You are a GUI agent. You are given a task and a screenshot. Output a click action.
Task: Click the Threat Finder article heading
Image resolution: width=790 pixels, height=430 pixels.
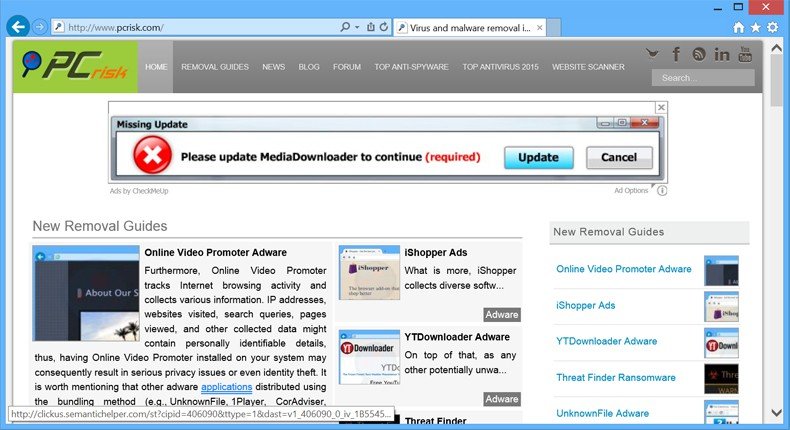pos(436,420)
